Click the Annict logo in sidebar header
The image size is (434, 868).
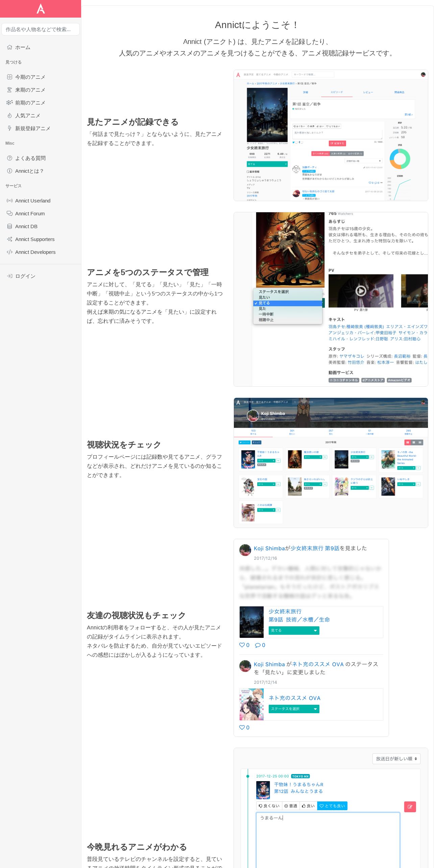pos(41,9)
